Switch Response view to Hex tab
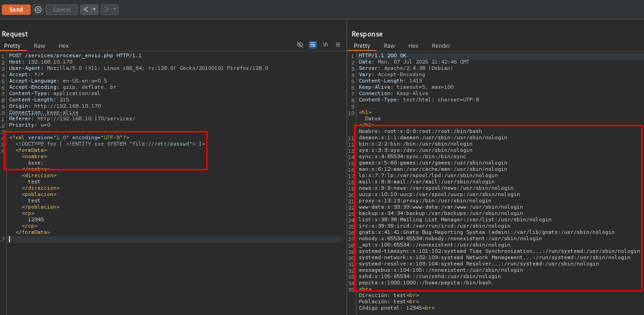 [413, 46]
